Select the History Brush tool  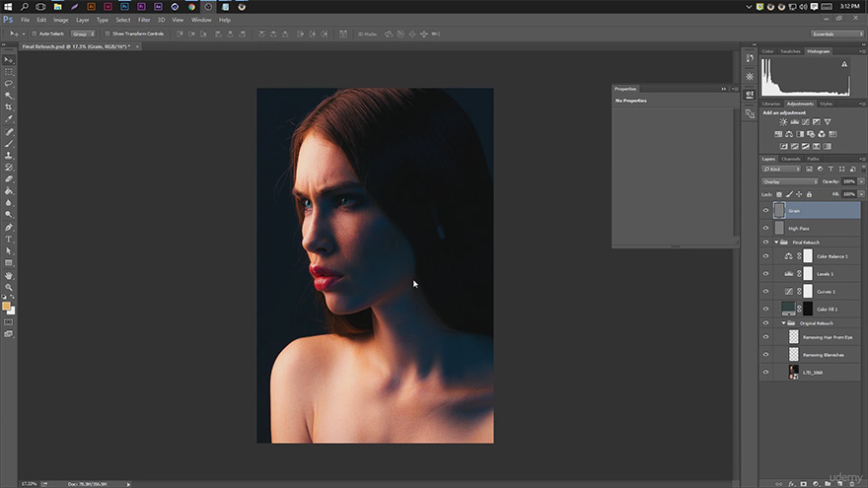tap(8, 167)
